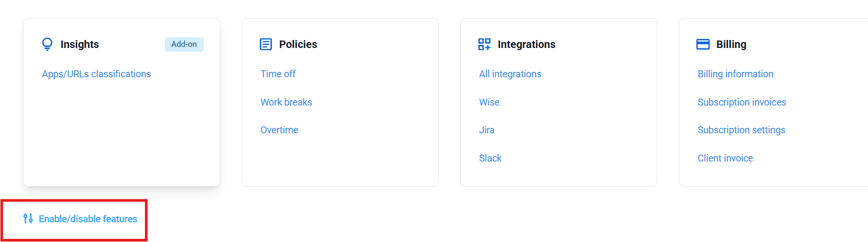Click the Add-on badge on Insights
868x242 pixels.
184,44
